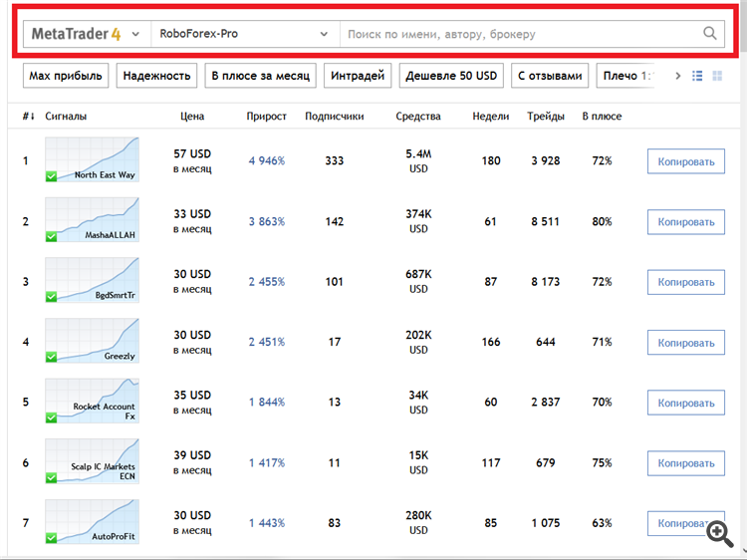The width and height of the screenshot is (747, 560).
Task: Open the BgdSmrtTr signal chart thumbnail
Action: pos(92,281)
